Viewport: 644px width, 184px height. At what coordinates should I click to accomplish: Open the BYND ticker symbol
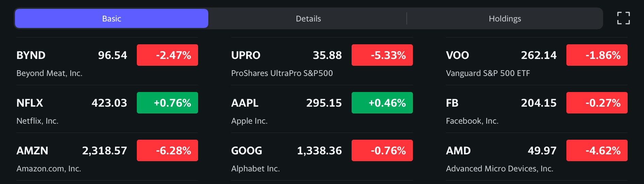tap(31, 55)
